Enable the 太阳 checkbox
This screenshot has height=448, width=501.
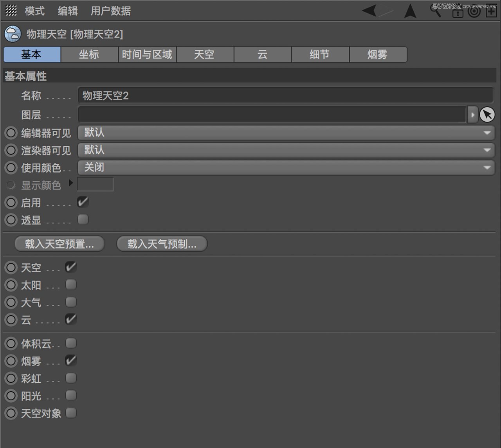[71, 284]
